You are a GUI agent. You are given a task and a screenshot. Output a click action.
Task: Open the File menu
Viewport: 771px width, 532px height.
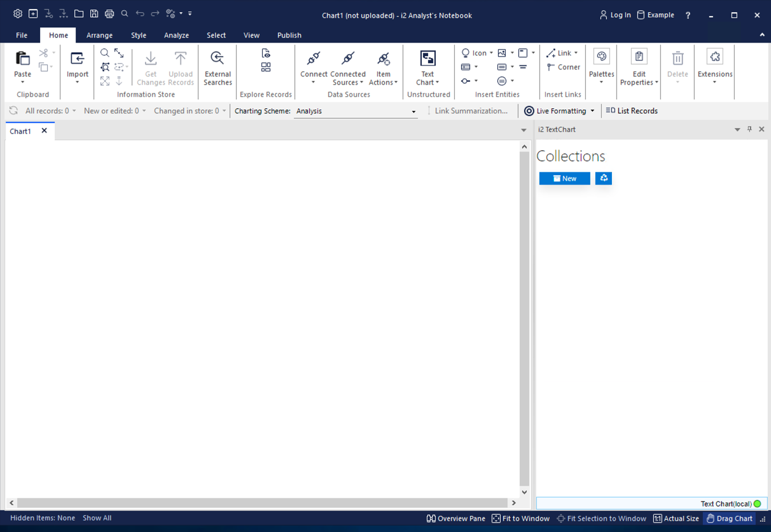22,36
